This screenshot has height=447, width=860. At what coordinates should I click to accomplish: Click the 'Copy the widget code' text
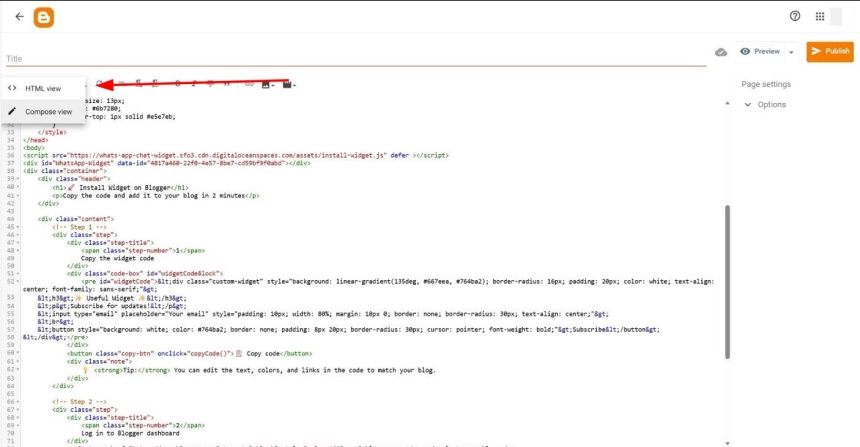pyautogui.click(x=117, y=258)
